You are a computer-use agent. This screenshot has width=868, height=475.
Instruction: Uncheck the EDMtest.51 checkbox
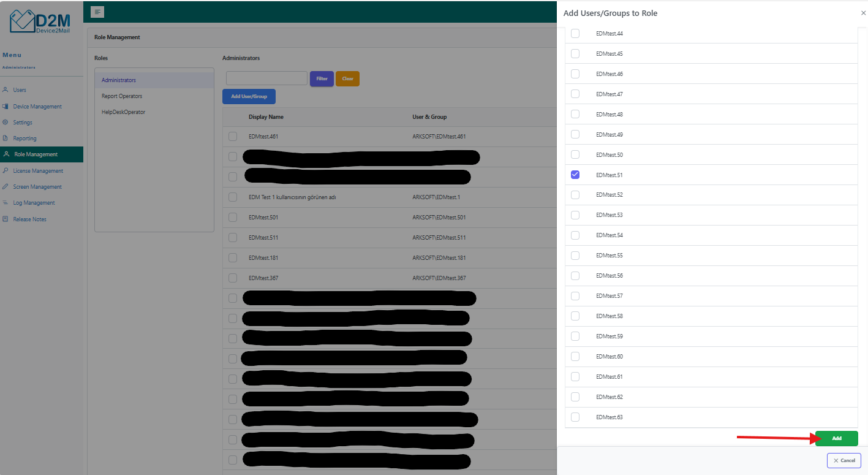coord(575,175)
